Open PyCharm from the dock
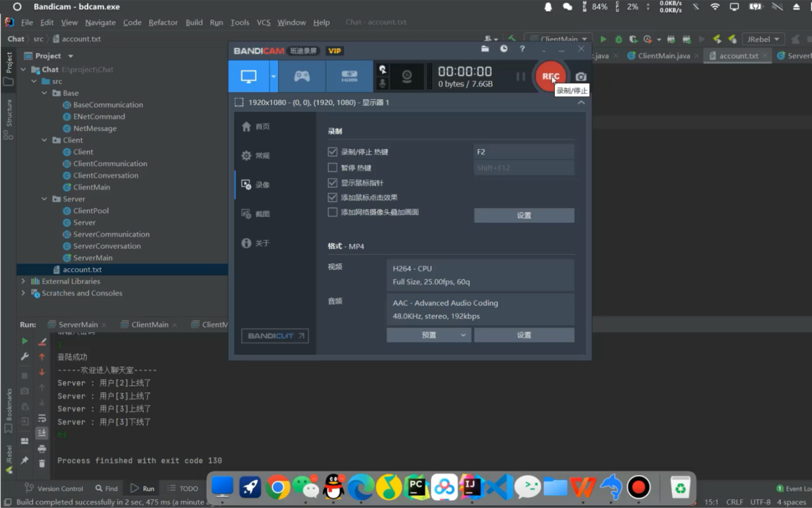812x508 pixels. [417, 487]
